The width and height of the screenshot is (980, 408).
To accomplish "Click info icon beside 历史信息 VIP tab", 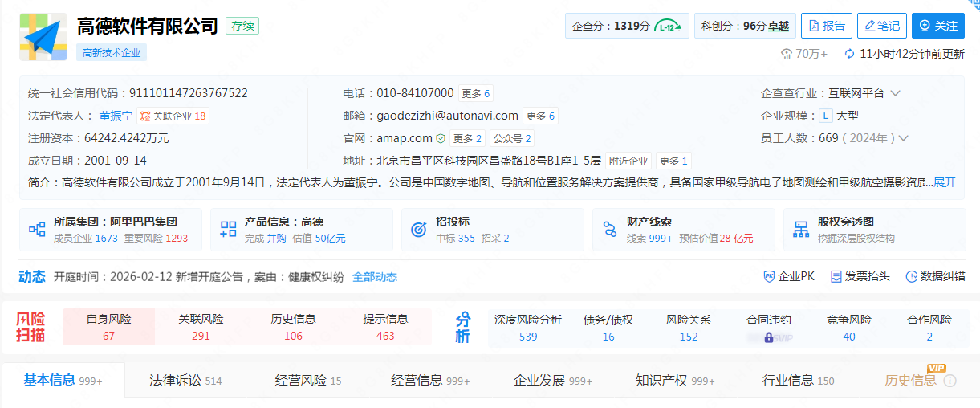I will coord(950,381).
